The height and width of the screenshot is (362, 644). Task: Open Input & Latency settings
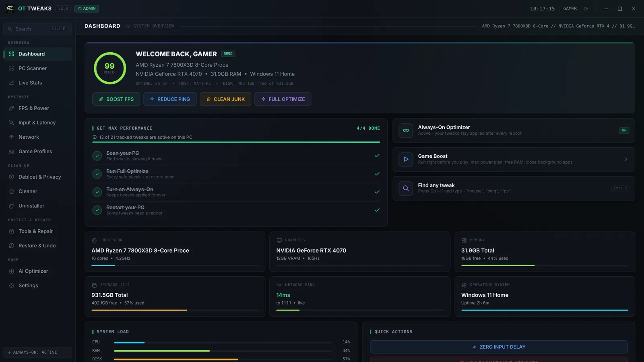37,123
